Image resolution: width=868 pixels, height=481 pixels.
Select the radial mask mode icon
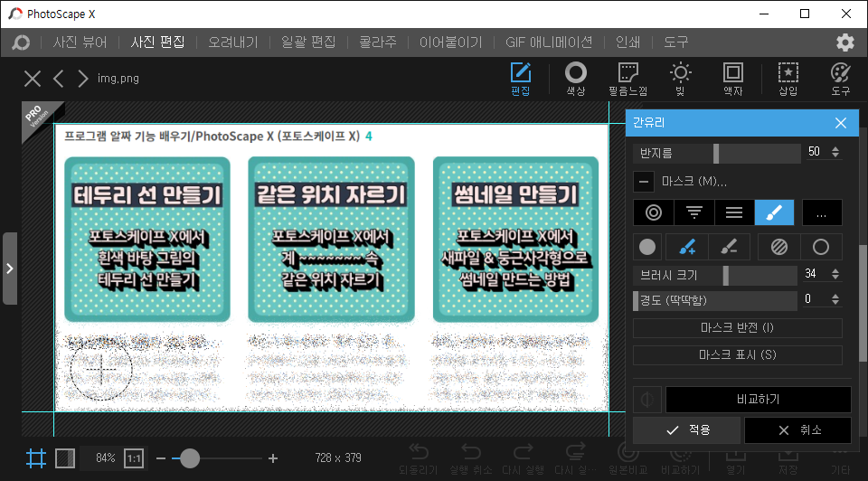(654, 212)
